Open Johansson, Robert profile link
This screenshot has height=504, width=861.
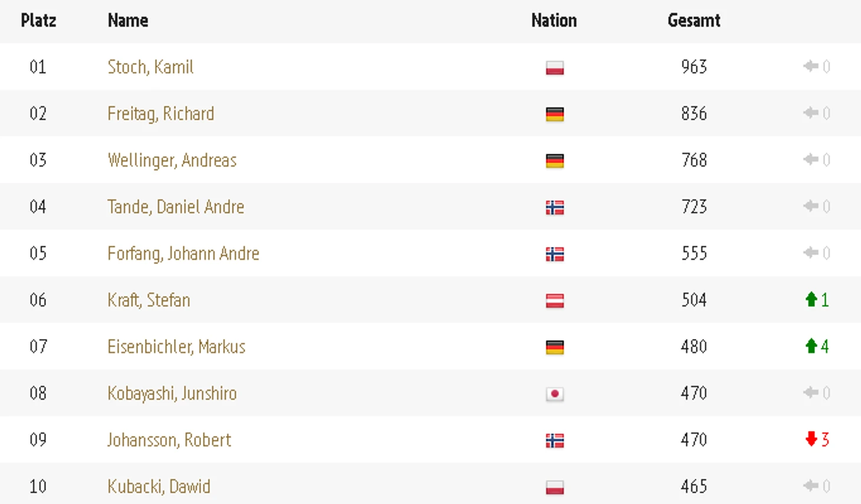tap(169, 440)
